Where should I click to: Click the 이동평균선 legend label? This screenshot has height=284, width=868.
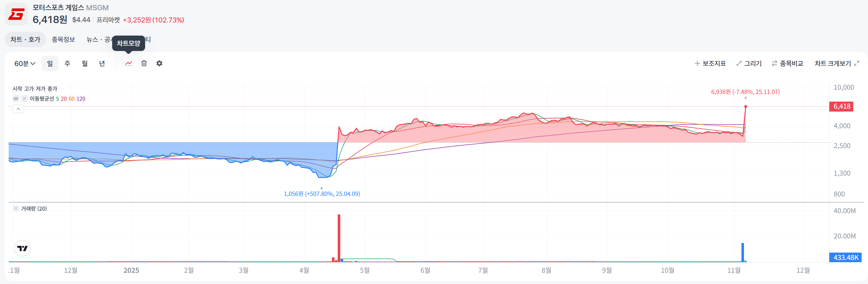point(42,99)
